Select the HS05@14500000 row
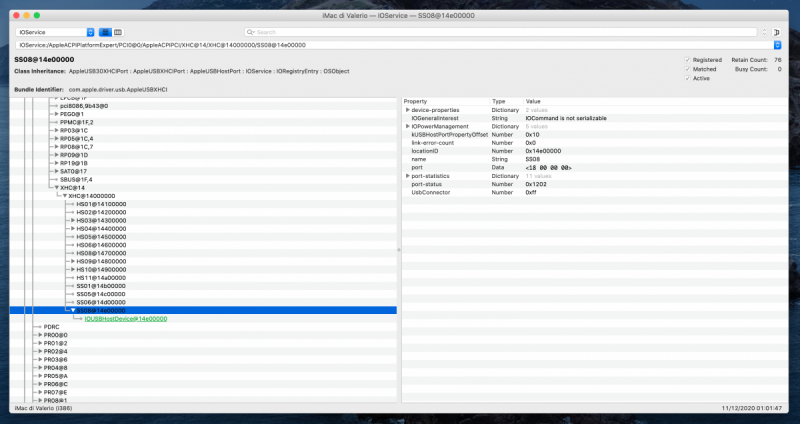800x424 pixels. point(203,237)
